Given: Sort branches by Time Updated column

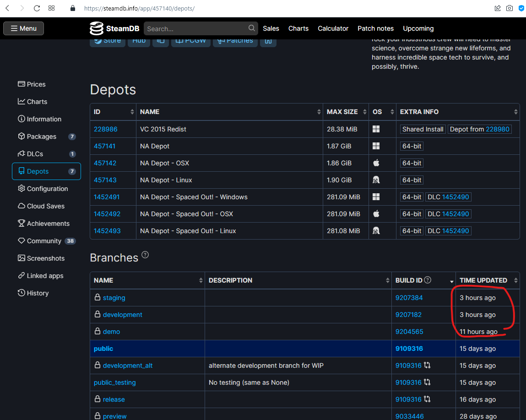Looking at the screenshot, I should 487,280.
